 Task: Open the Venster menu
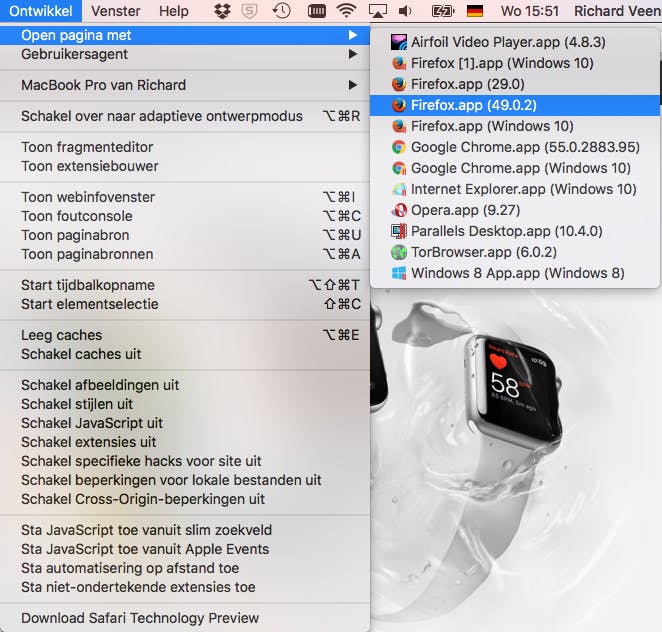tap(116, 11)
